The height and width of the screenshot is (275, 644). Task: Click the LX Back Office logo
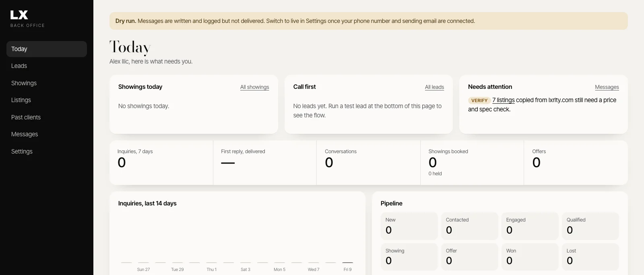(27, 19)
